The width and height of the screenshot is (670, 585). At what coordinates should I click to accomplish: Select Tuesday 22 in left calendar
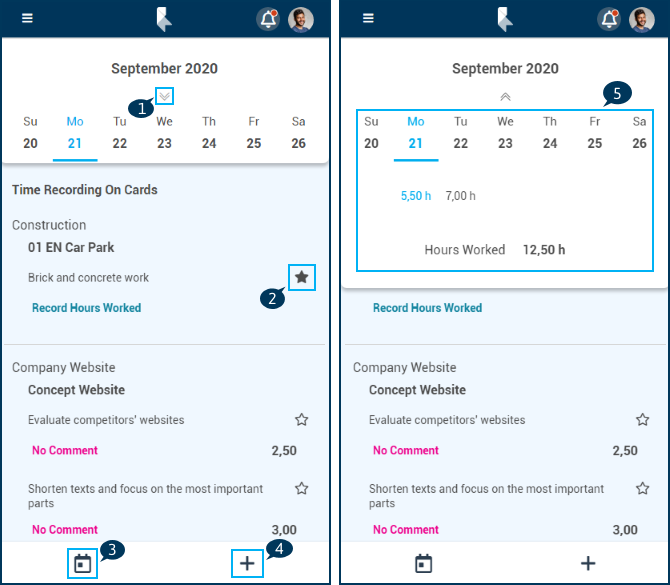click(120, 143)
